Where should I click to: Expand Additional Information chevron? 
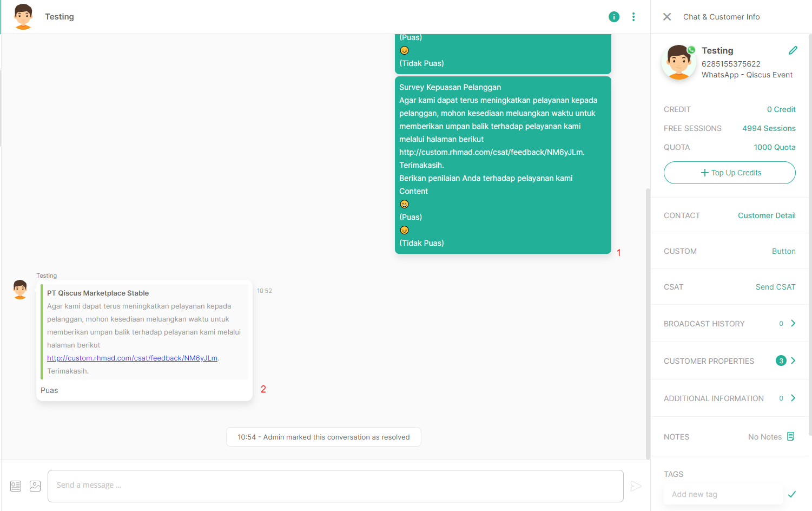(x=793, y=398)
